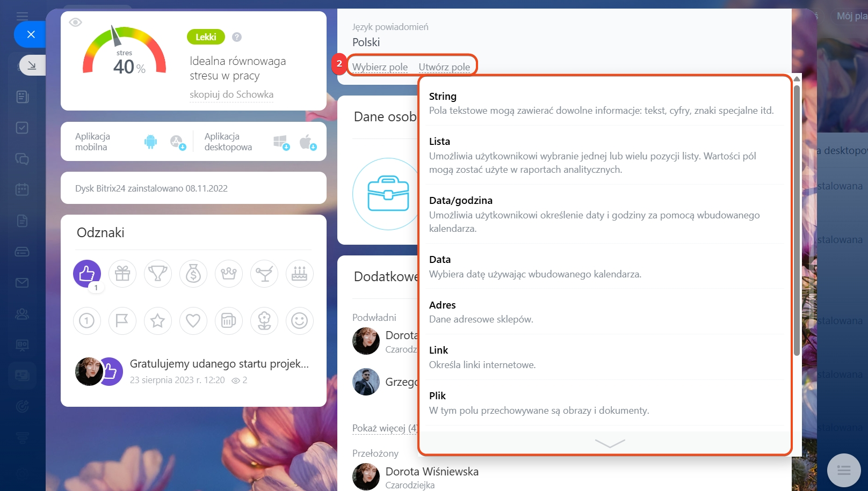Click 'Pokaż więcej (4)' to expand subordinates

pos(385,428)
